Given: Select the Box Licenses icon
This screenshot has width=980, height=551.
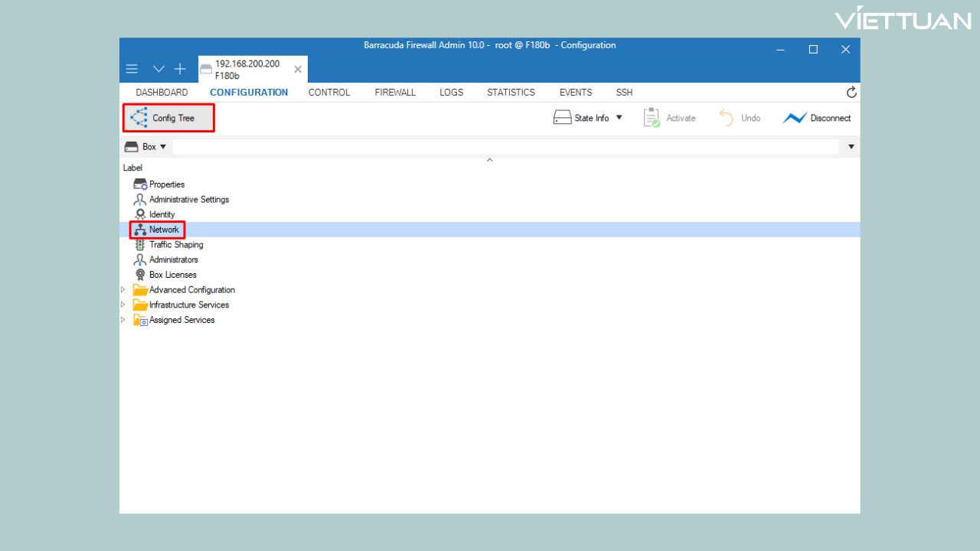Looking at the screenshot, I should 140,275.
